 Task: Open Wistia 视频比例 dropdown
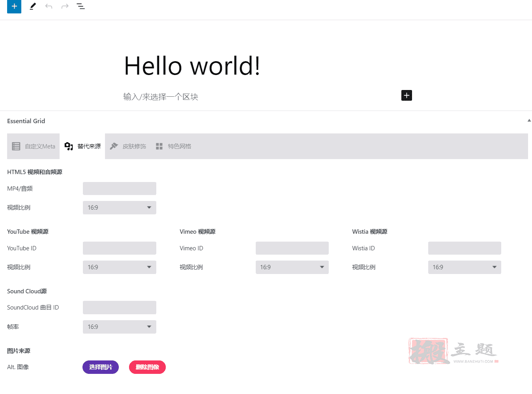point(465,267)
